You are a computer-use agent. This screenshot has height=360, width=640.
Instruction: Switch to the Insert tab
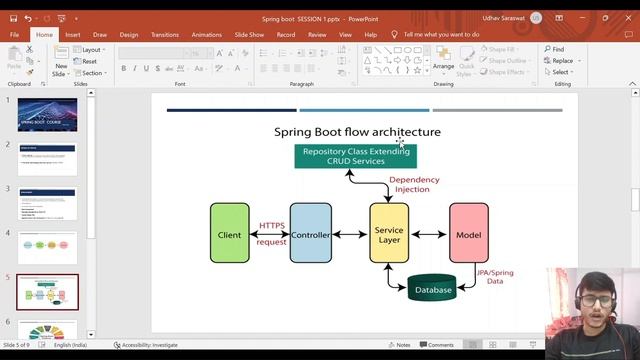pyautogui.click(x=73, y=35)
